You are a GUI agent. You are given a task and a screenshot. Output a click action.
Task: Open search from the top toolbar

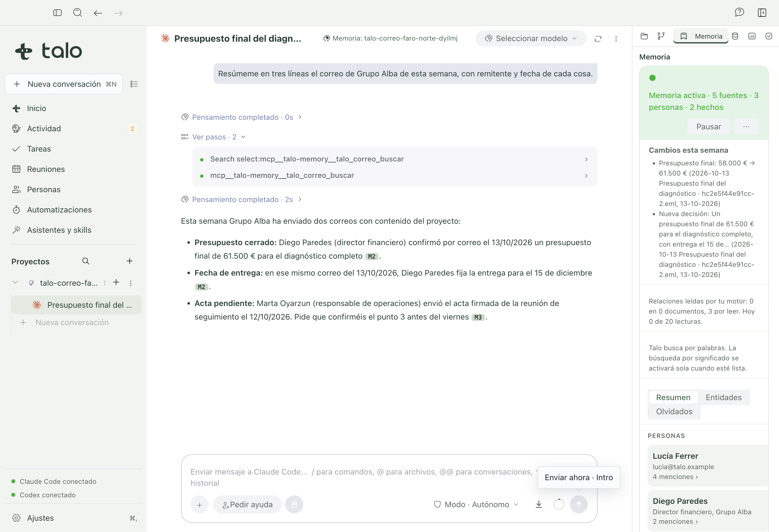point(78,13)
